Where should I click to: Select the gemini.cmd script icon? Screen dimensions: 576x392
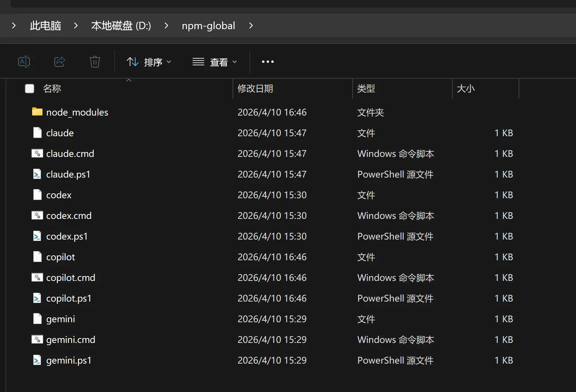pos(37,339)
